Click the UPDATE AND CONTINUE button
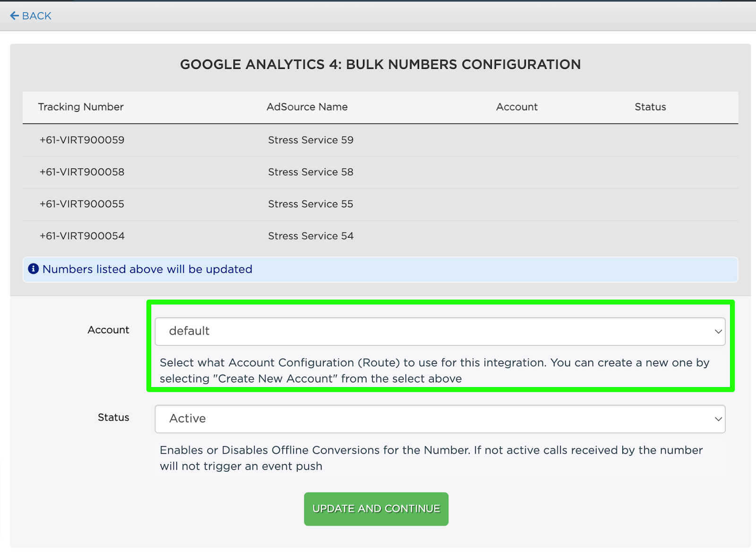Viewport: 756px width, 552px height. click(376, 509)
